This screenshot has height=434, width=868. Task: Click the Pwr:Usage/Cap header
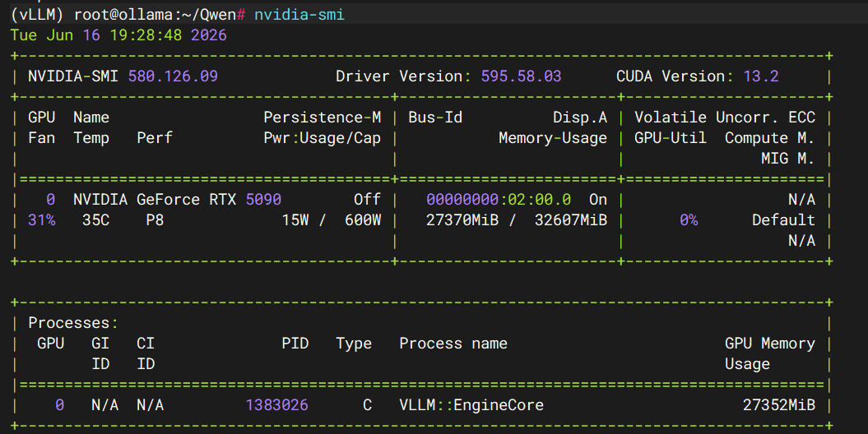tap(323, 138)
